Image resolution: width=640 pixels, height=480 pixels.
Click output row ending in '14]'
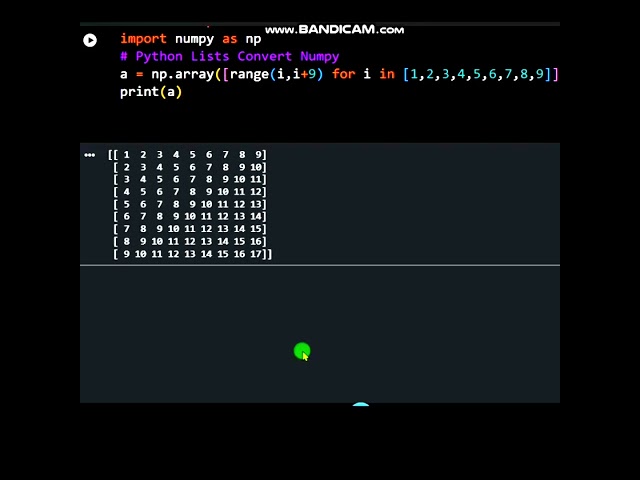(190, 217)
